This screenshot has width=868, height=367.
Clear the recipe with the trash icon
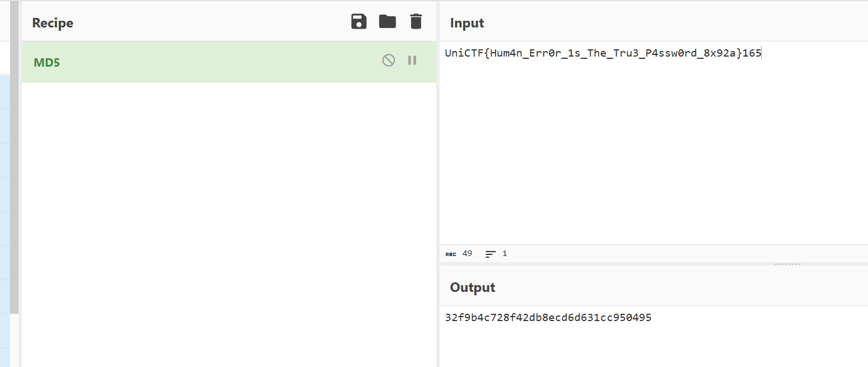tap(416, 22)
